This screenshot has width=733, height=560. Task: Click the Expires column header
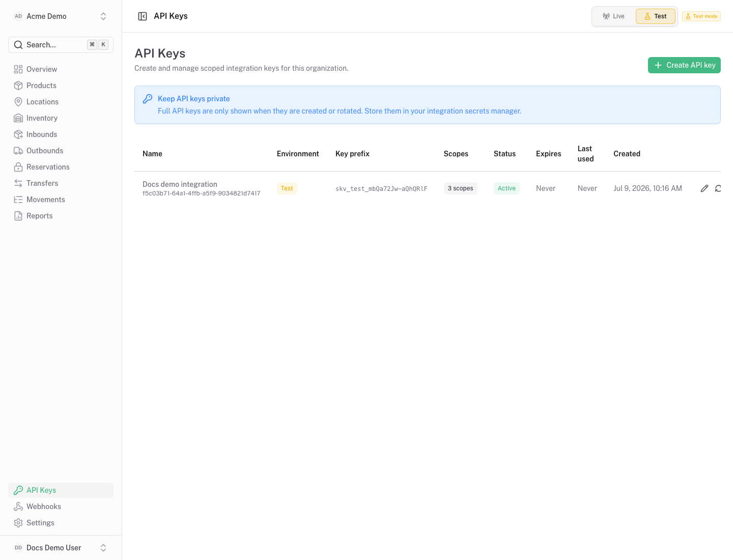coord(549,154)
